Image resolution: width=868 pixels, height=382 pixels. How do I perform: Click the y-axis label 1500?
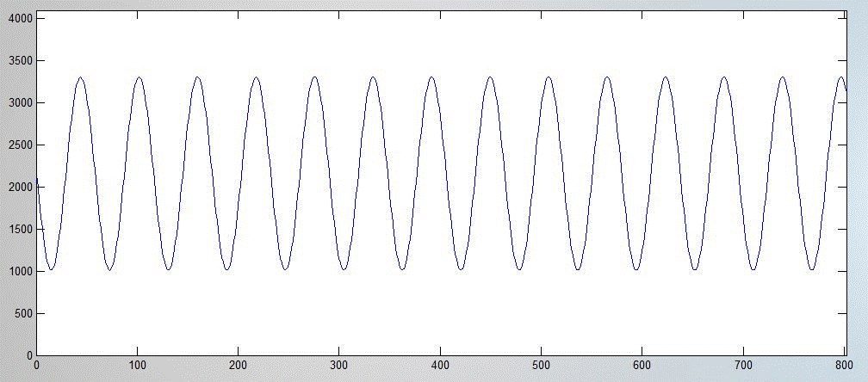point(21,230)
